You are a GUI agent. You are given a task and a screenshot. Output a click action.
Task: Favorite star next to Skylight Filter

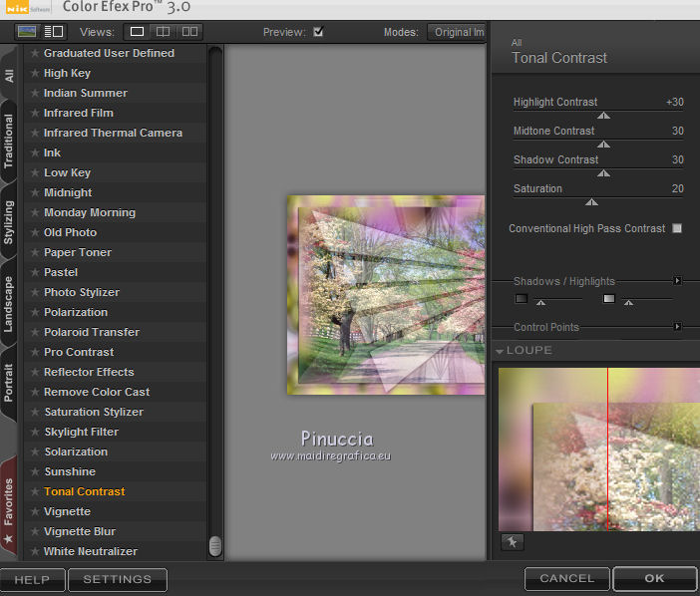click(35, 432)
